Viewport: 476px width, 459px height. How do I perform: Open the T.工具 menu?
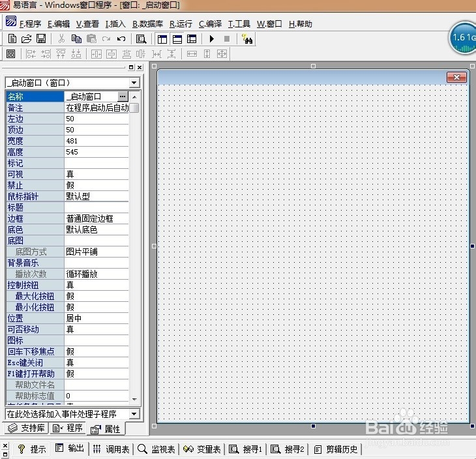tap(239, 24)
